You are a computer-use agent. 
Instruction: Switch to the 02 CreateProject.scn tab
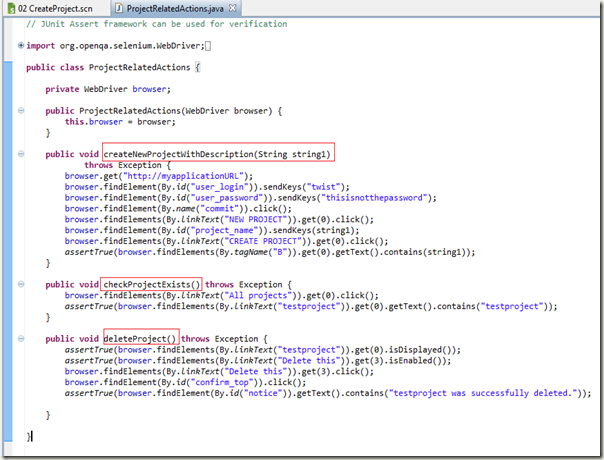(54, 8)
